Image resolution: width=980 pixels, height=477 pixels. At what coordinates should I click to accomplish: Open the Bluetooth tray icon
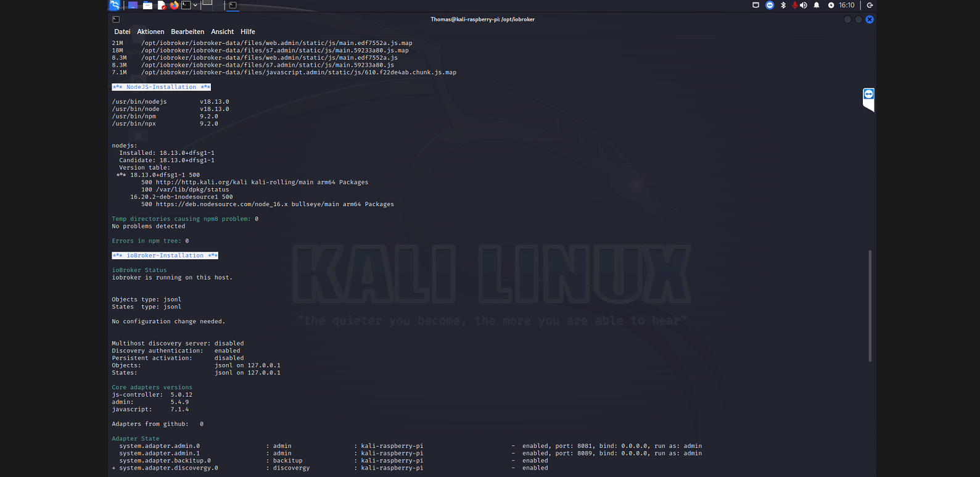pyautogui.click(x=783, y=5)
